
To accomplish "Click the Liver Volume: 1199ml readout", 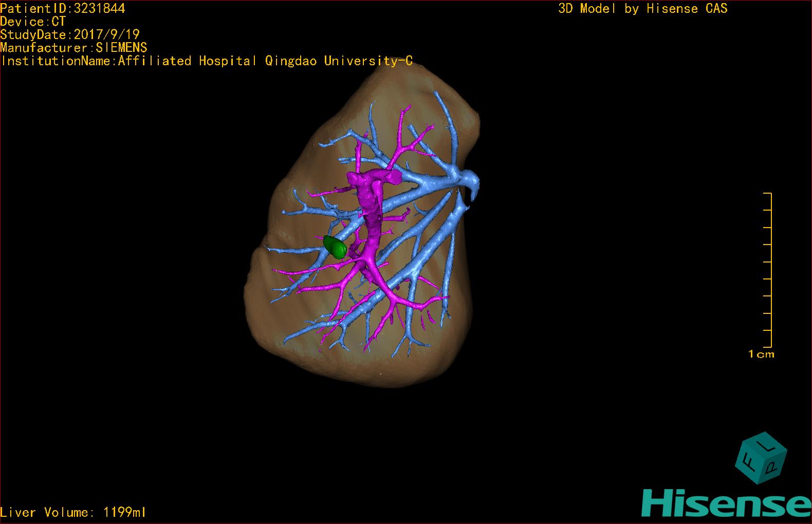I will [73, 512].
